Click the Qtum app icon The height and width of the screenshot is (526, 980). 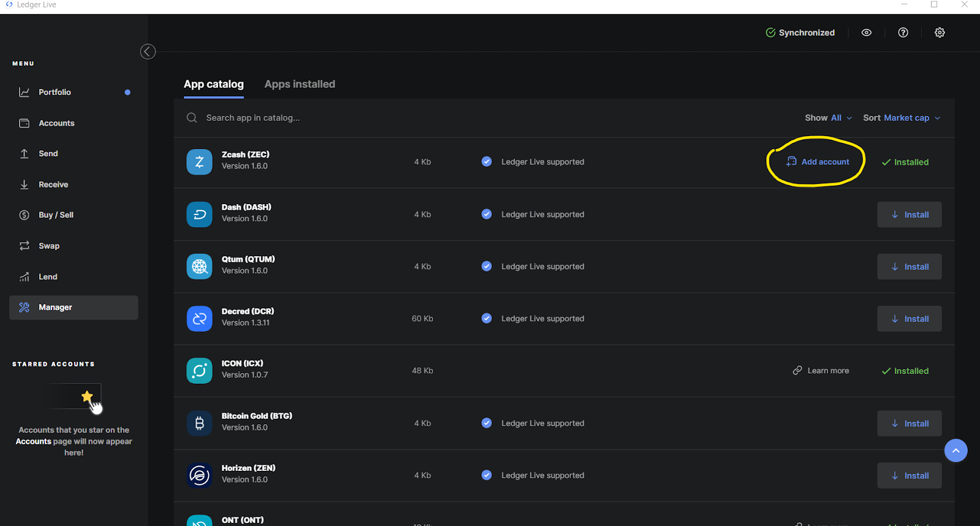click(199, 267)
